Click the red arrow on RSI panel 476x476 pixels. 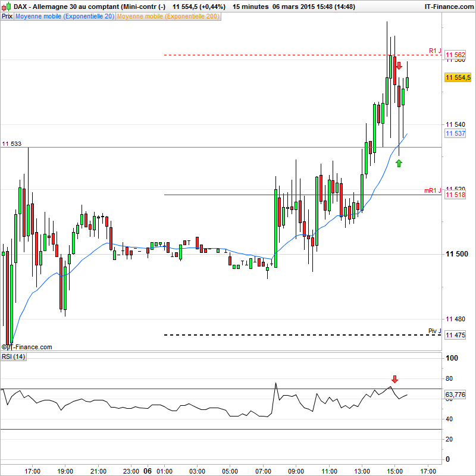point(394,379)
